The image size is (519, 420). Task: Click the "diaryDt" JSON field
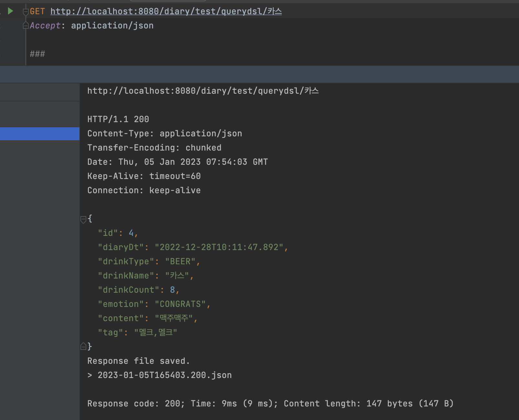(193, 247)
